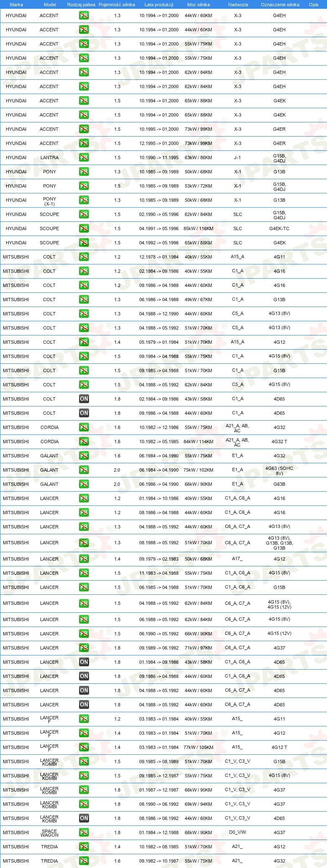Select the LANTRA model cell

[x=49, y=157]
